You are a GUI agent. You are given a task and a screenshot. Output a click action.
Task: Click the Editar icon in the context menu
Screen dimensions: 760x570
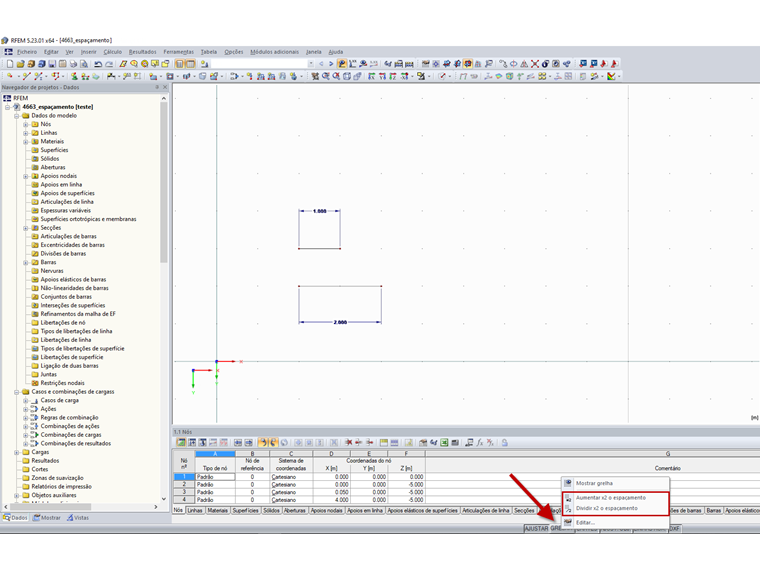(568, 522)
